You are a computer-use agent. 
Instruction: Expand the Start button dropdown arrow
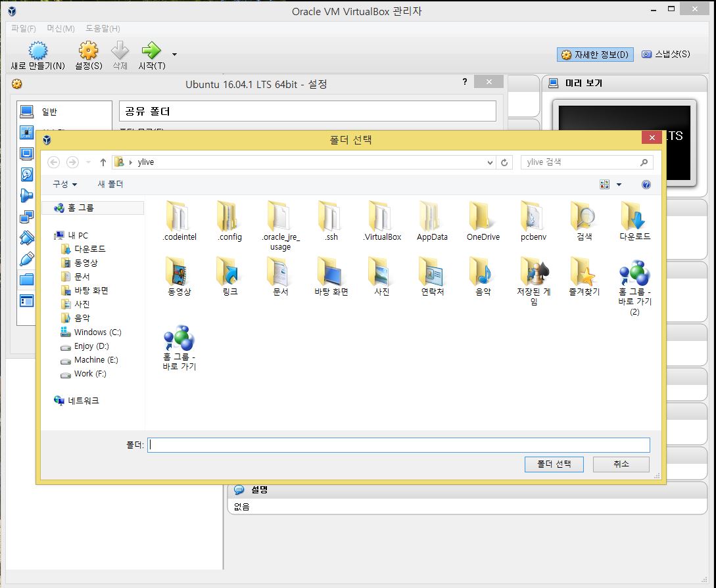click(x=174, y=54)
